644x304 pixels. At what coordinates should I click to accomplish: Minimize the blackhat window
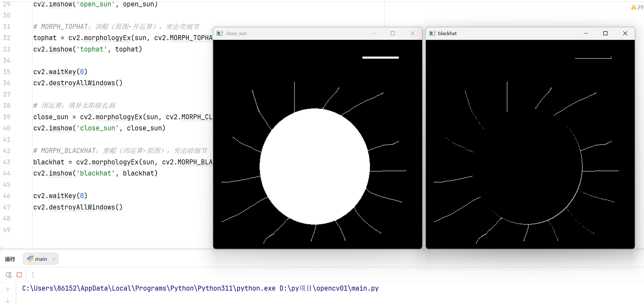coord(586,33)
